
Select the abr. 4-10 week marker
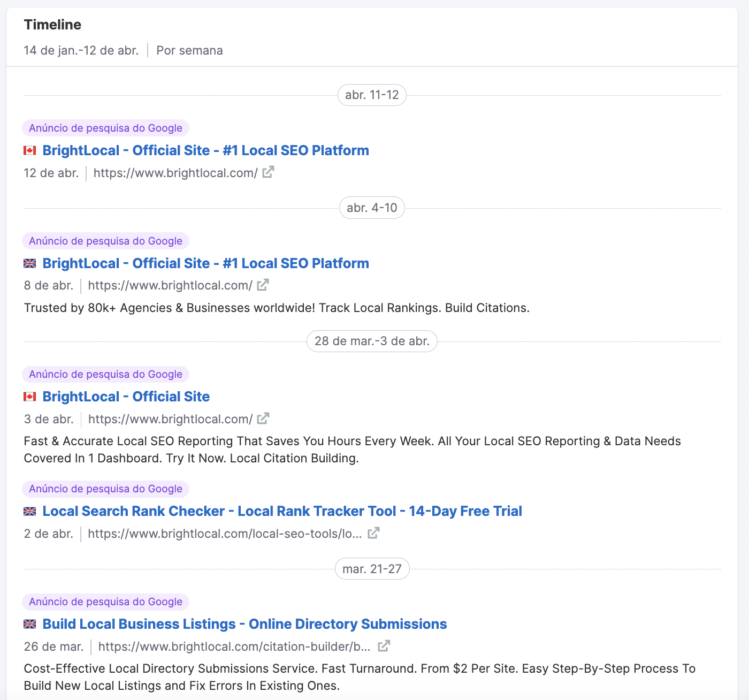(x=372, y=208)
